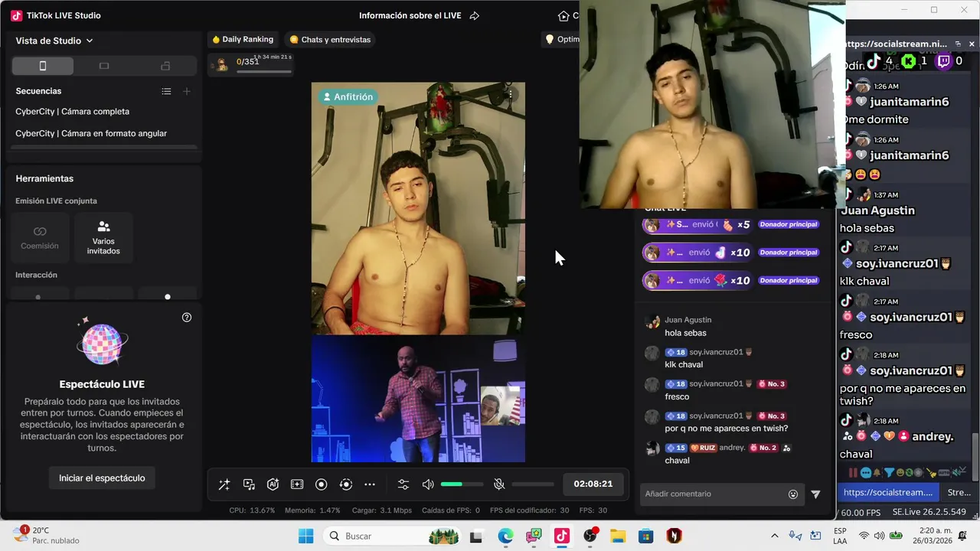Open Microsoft Edge from taskbar
The width and height of the screenshot is (980, 551).
pos(505,536)
